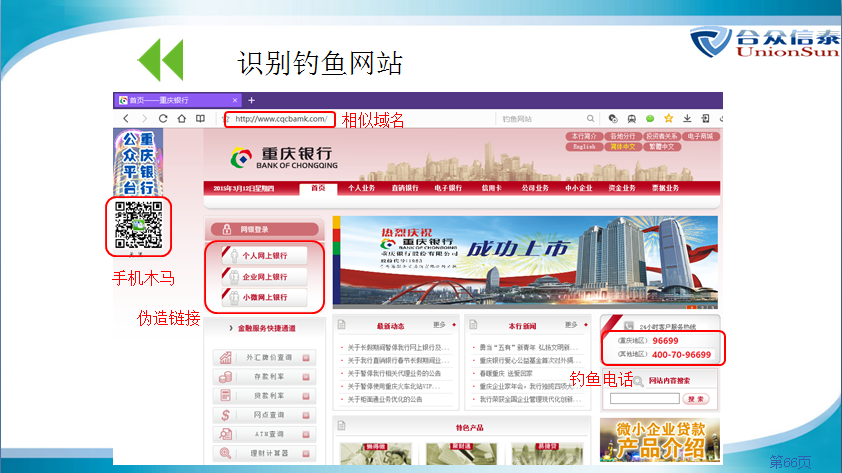The height and width of the screenshot is (473, 842).
Task: Switch language to 繁體中文
Action: tap(662, 147)
